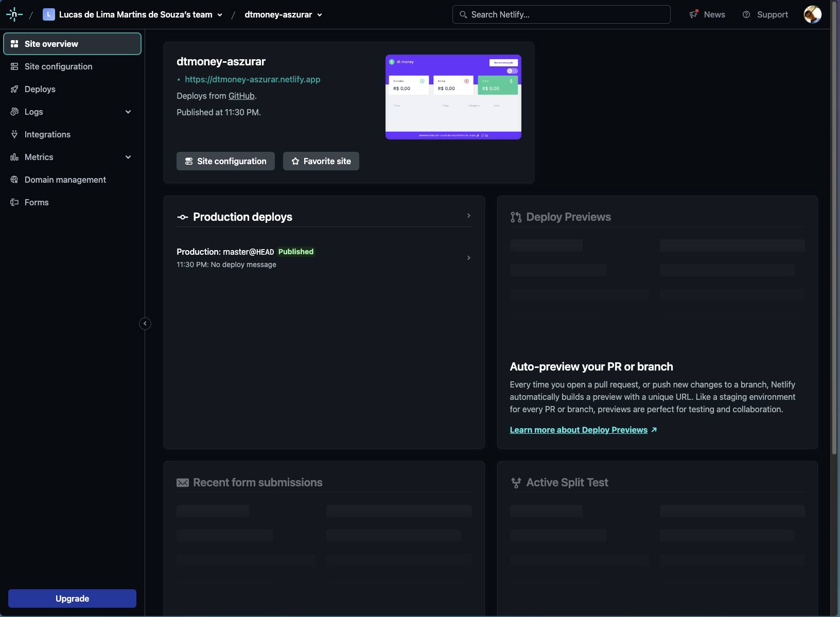Screen dimensions: 840x617
Task: Click the Site configuration sidebar icon
Action: coord(14,66)
